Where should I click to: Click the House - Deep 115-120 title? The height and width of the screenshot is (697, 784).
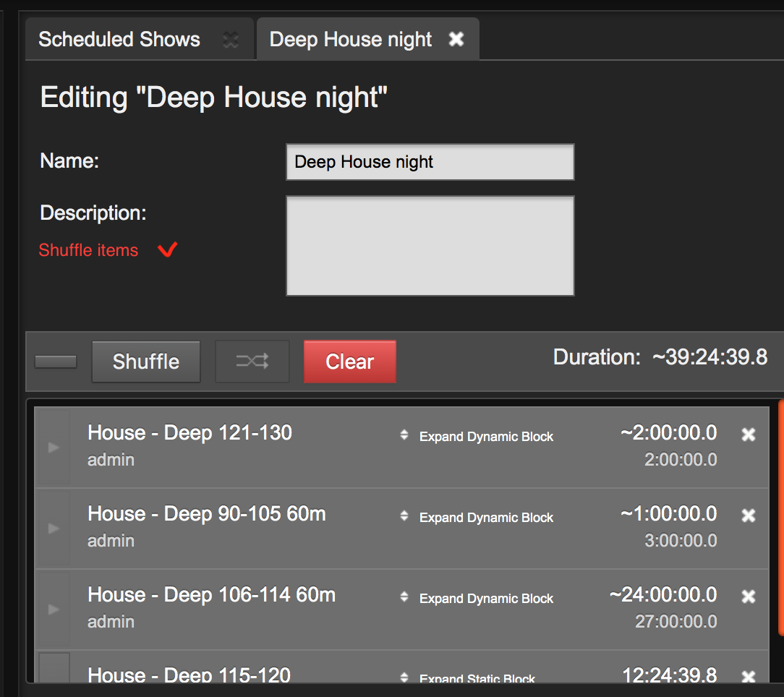[189, 675]
